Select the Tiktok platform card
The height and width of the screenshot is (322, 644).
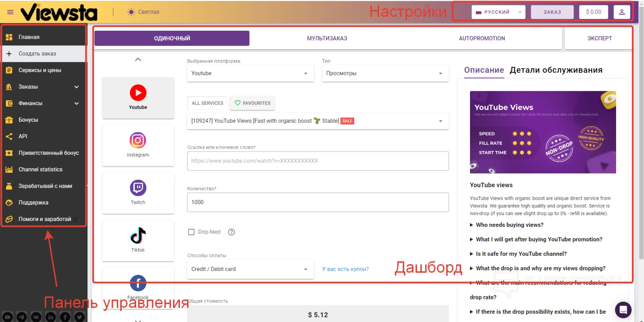click(138, 240)
